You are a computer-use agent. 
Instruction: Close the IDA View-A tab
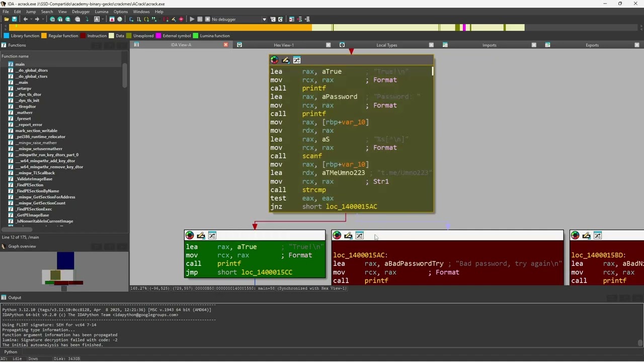tap(226, 45)
